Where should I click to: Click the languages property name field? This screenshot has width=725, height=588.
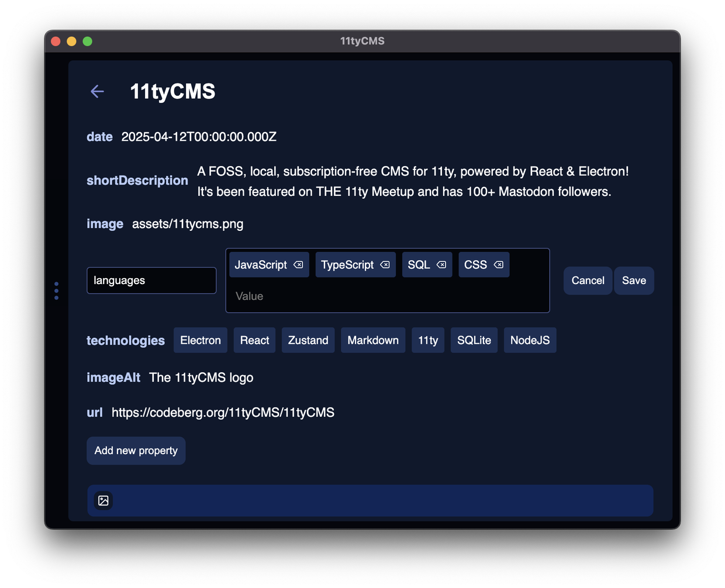pyautogui.click(x=151, y=281)
